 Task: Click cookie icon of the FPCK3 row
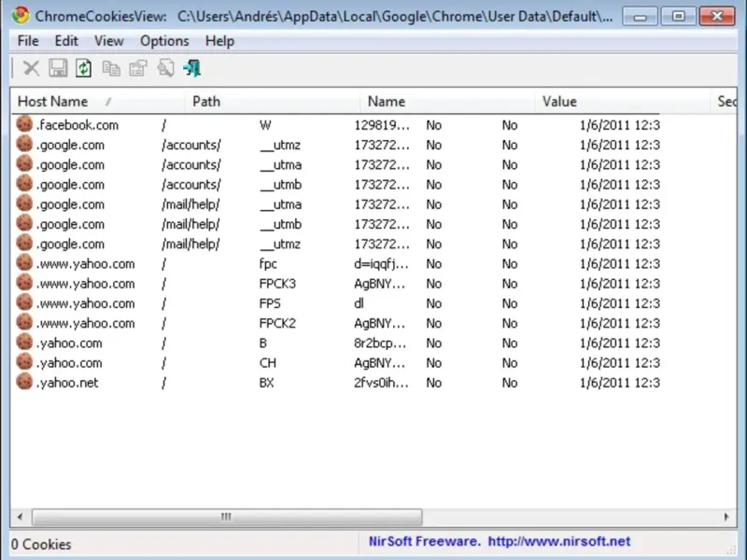pyautogui.click(x=24, y=283)
